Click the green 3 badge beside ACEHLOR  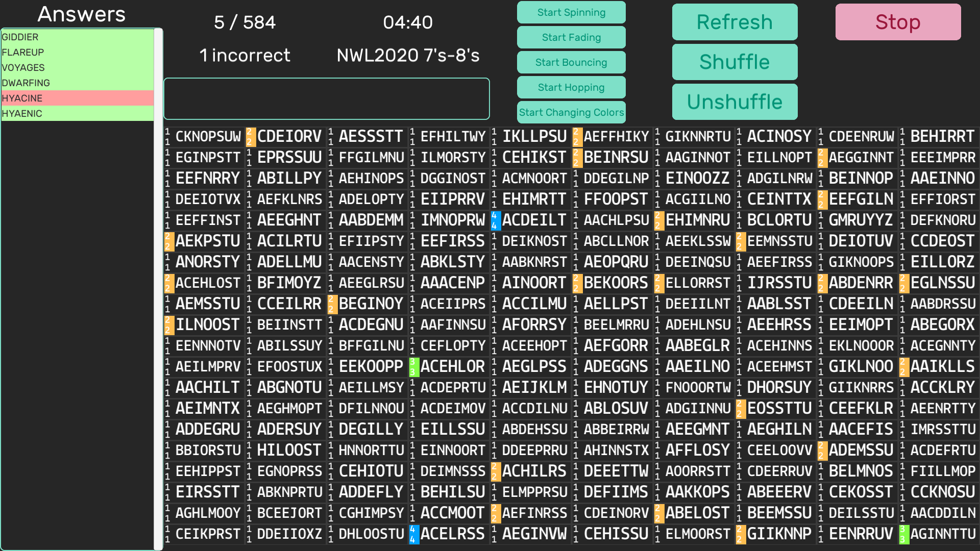click(x=413, y=367)
